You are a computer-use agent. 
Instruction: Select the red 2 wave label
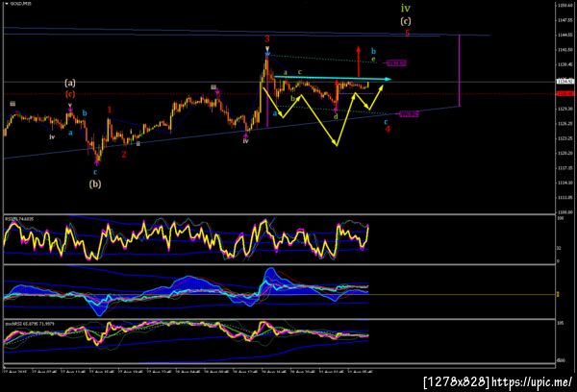(x=124, y=154)
